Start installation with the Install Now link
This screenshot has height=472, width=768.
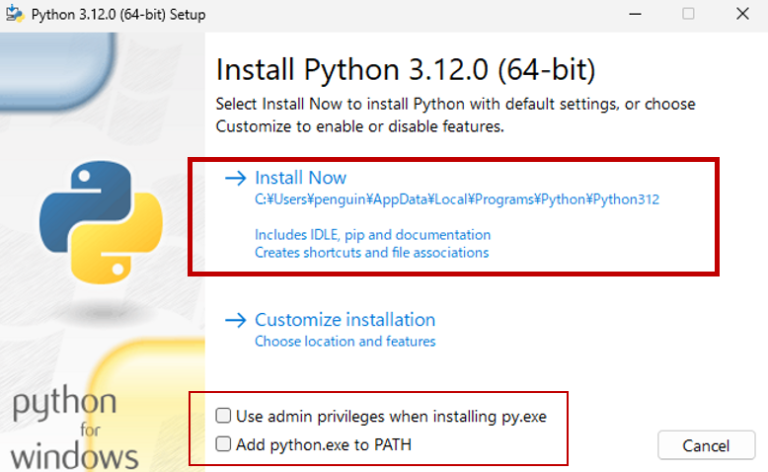click(300, 178)
